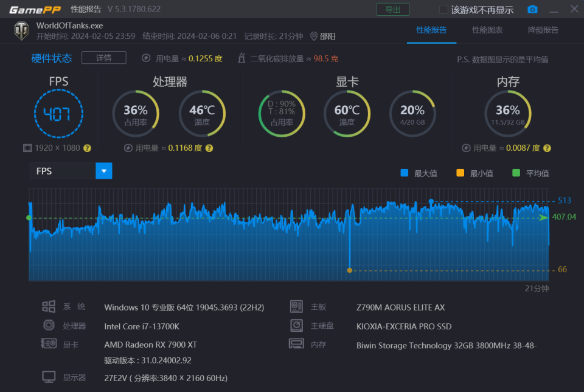The width and height of the screenshot is (584, 392).
Task: Click the green average marker at chart start
Action: (29, 218)
